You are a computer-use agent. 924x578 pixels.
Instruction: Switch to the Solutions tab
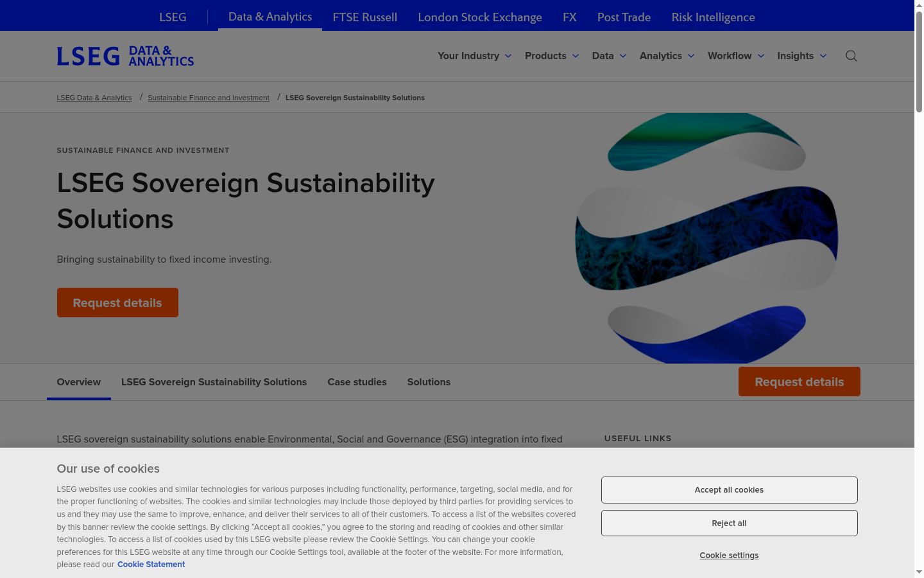429,382
